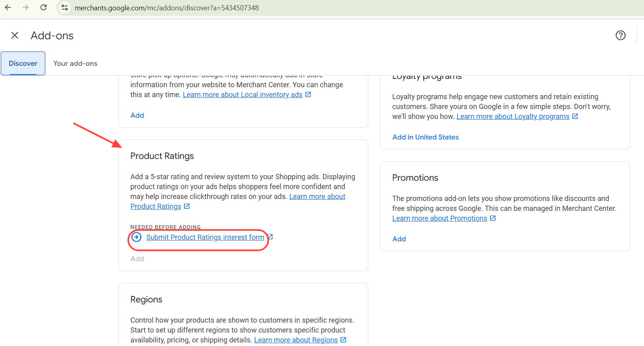Click external link icon beside Regions link

click(344, 340)
